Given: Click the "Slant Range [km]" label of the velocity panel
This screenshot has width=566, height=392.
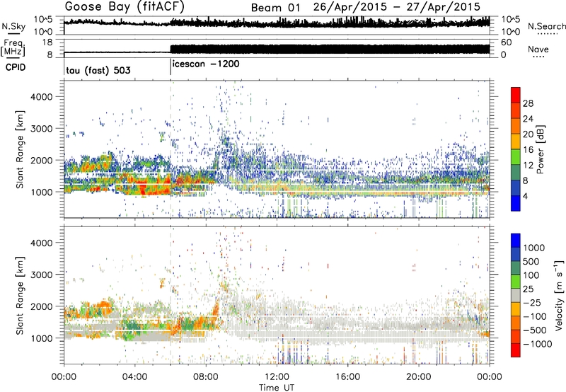Looking at the screenshot, I should (x=20, y=296).
